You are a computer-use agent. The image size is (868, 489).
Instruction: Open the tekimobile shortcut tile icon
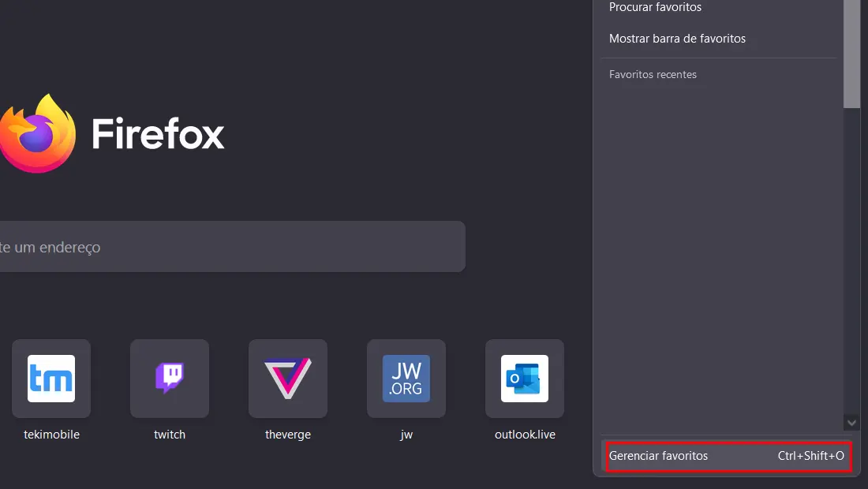[51, 379]
